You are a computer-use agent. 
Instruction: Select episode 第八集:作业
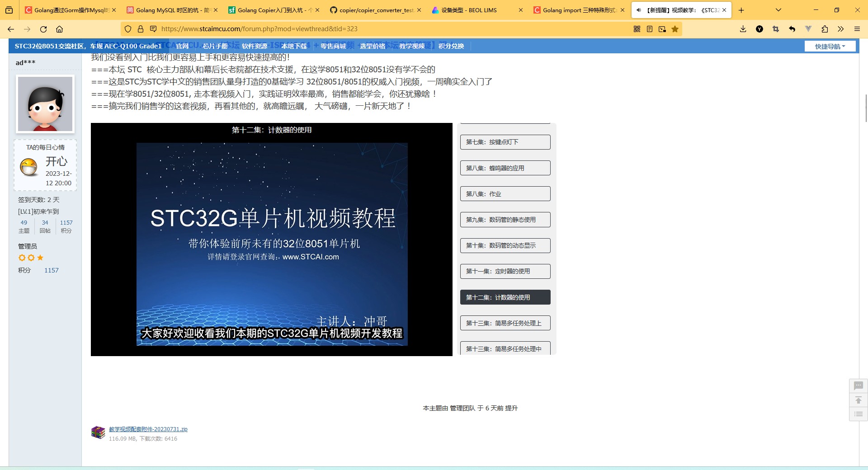(505, 193)
